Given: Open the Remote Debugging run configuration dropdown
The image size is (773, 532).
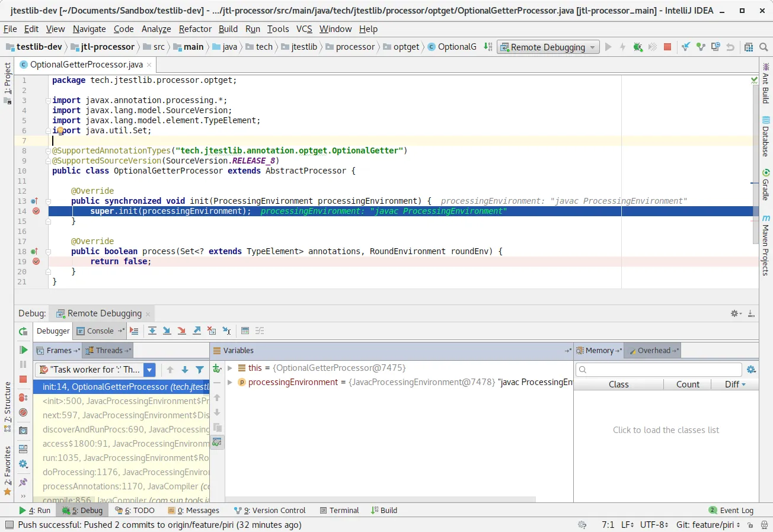Looking at the screenshot, I should (x=548, y=47).
